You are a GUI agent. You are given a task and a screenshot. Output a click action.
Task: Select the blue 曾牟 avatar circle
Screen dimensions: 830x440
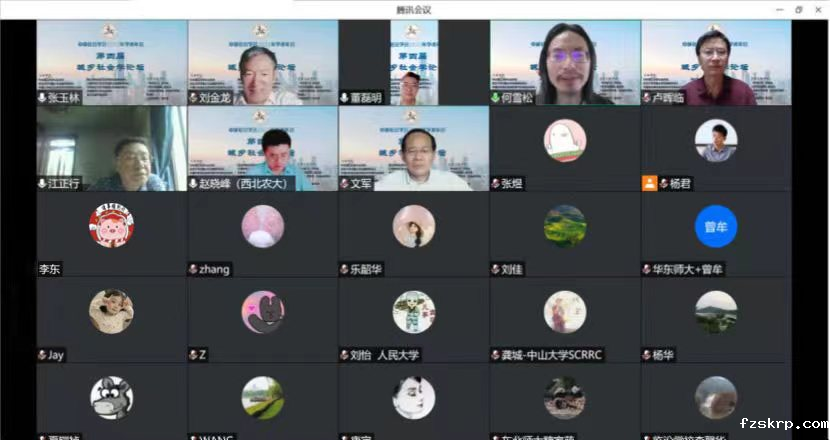tap(716, 226)
